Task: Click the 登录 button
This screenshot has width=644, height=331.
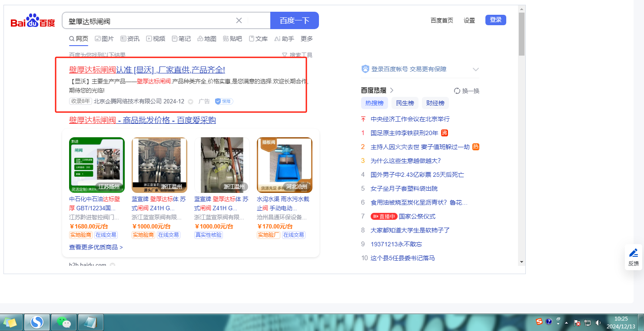Action: coord(496,20)
